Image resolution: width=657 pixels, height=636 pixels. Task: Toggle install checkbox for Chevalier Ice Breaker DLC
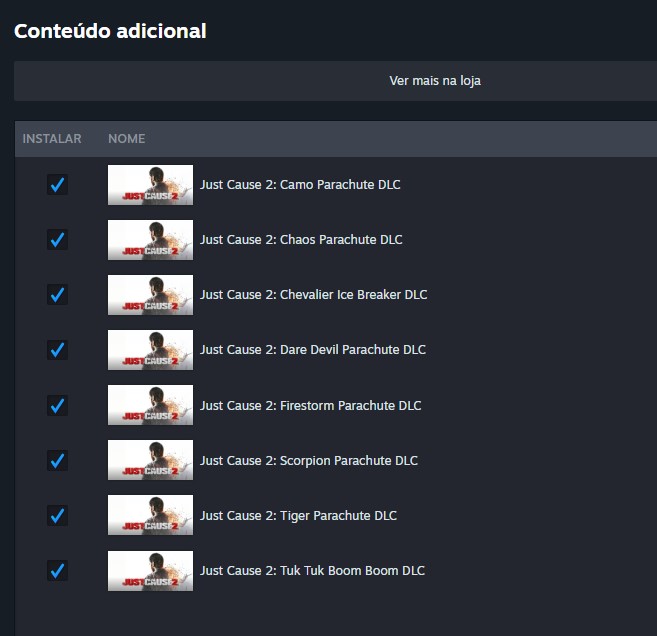[x=57, y=295]
